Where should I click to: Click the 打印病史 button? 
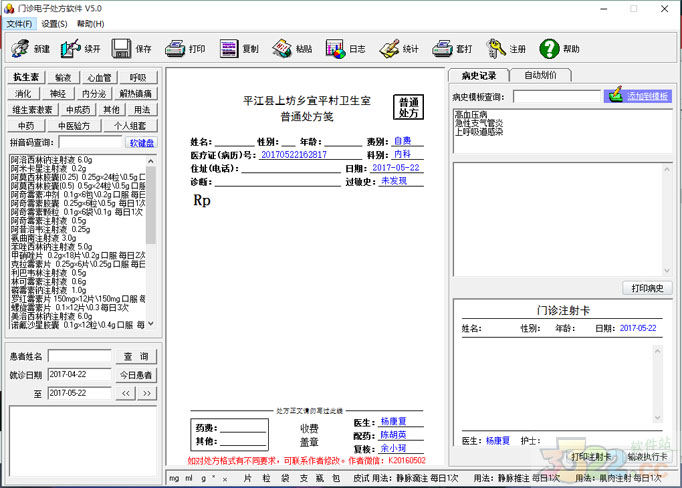(647, 288)
